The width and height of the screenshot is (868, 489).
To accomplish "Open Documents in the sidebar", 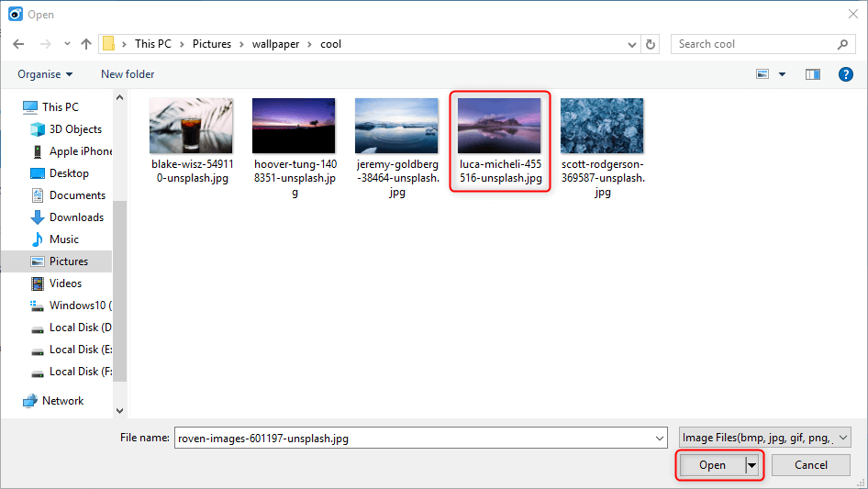I will pos(77,195).
